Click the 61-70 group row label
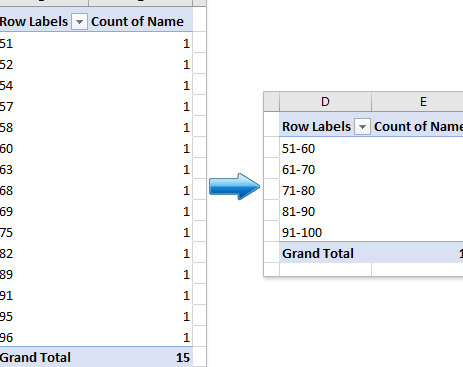This screenshot has width=463, height=367. pyautogui.click(x=298, y=170)
